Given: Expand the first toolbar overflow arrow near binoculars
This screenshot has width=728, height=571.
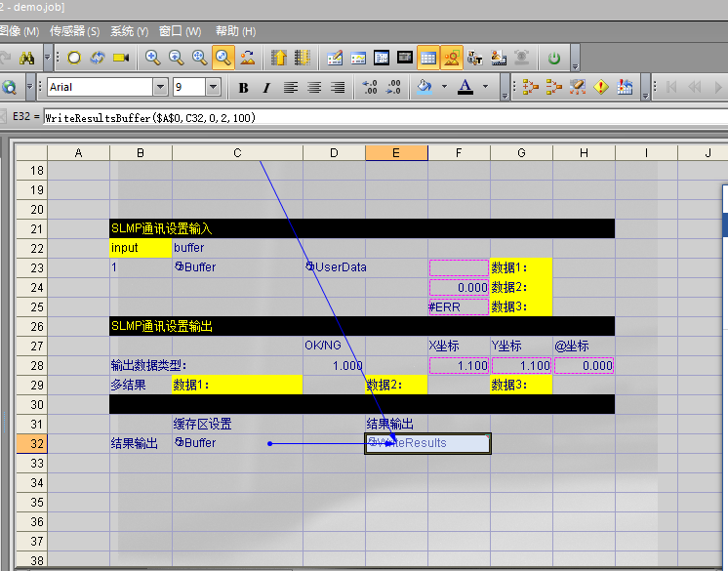Looking at the screenshot, I should [x=48, y=58].
